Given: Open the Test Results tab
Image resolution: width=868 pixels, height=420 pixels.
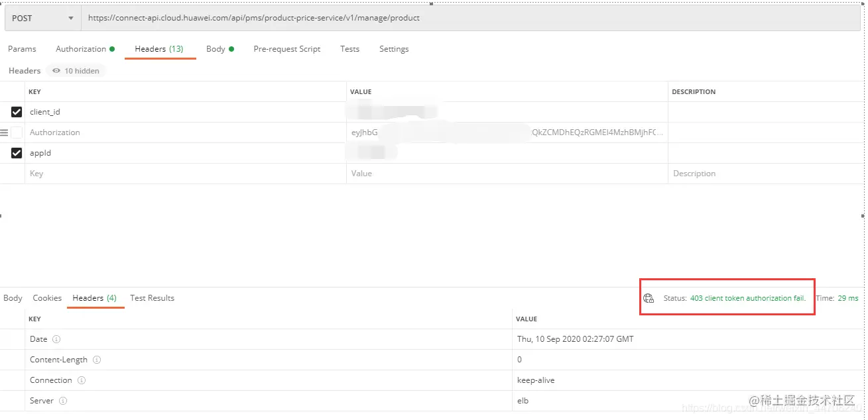Looking at the screenshot, I should click(x=152, y=298).
